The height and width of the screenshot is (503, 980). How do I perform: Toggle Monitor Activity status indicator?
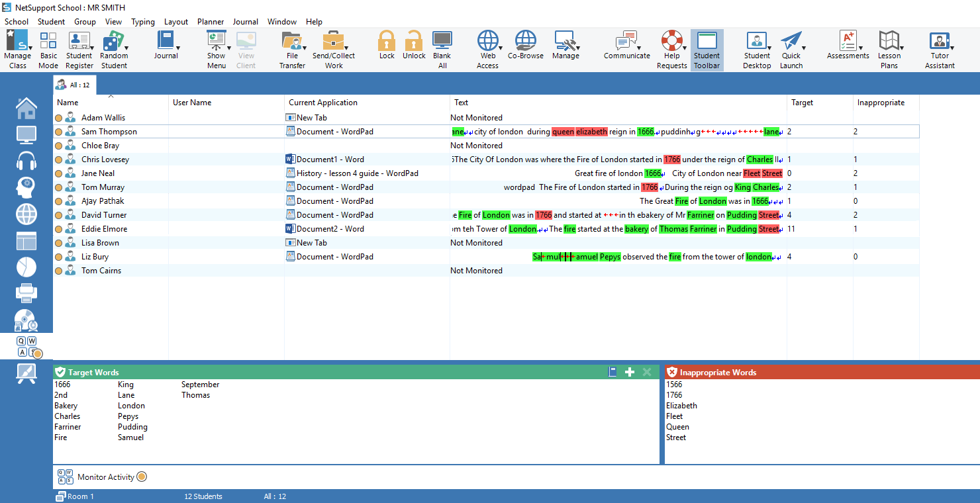click(x=141, y=477)
